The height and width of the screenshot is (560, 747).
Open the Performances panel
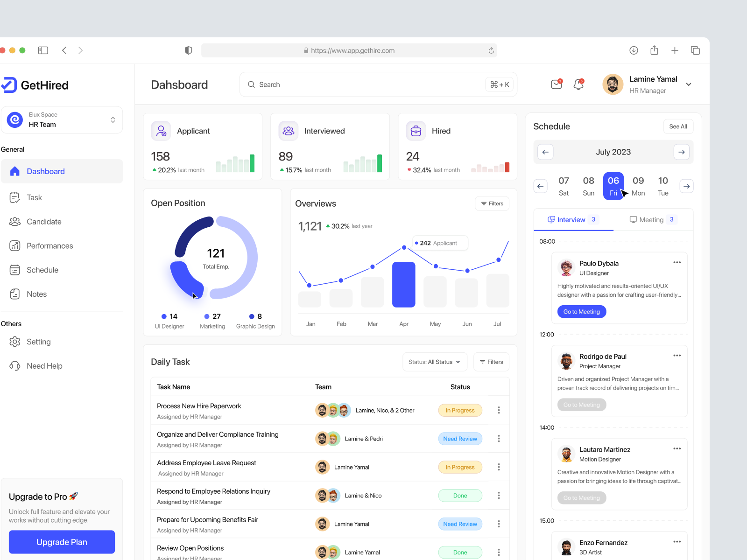(x=49, y=245)
